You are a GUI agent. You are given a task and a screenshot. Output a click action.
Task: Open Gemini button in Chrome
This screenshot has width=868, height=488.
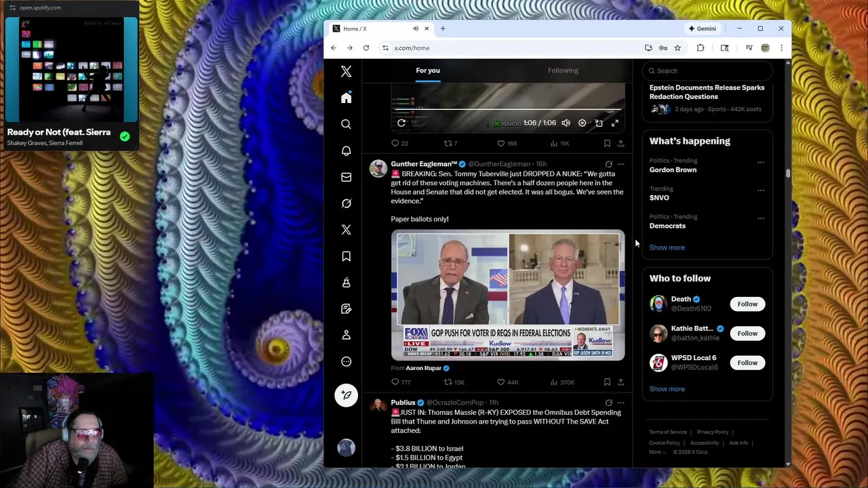(x=703, y=28)
